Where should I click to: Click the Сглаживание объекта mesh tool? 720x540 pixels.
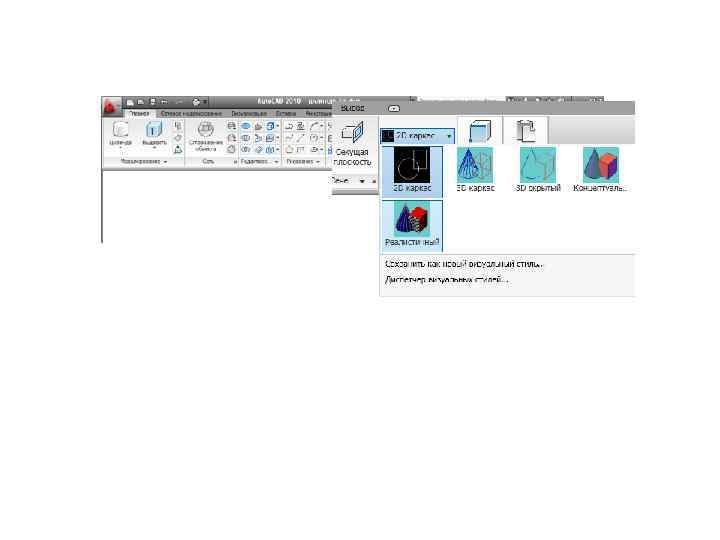206,136
